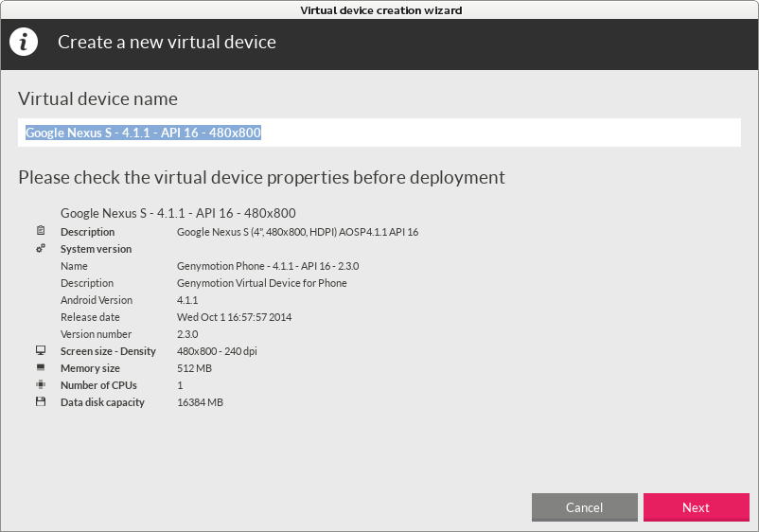759x532 pixels.
Task: Click the device title above the properties list
Action: [x=178, y=213]
